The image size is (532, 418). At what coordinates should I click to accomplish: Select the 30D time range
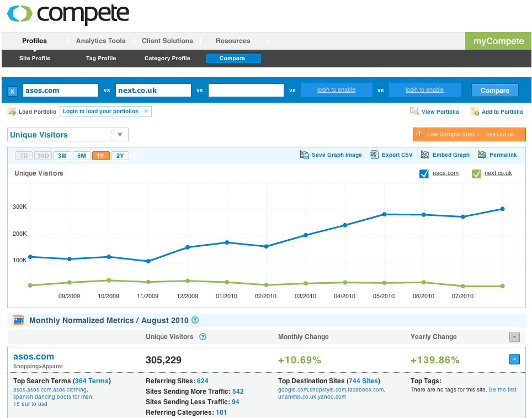(43, 156)
